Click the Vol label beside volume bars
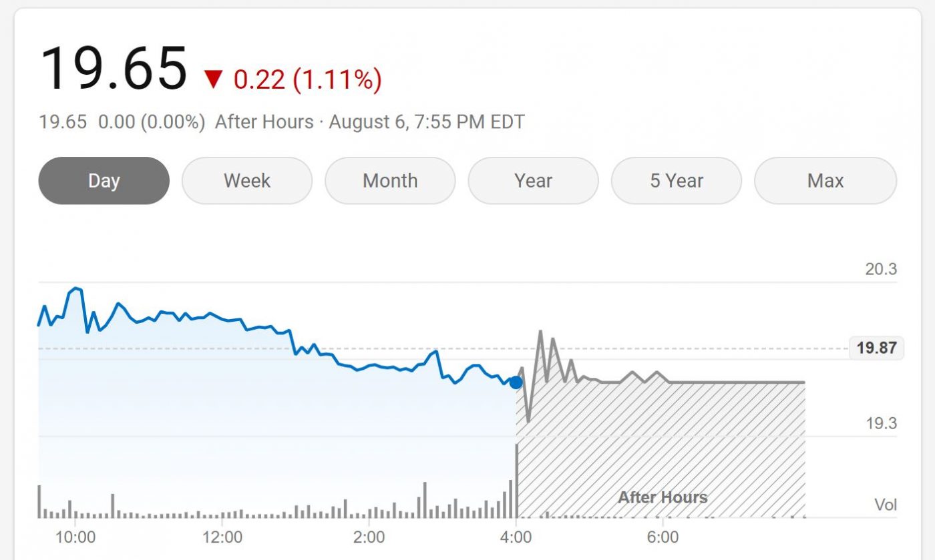The image size is (935, 560). [x=886, y=505]
